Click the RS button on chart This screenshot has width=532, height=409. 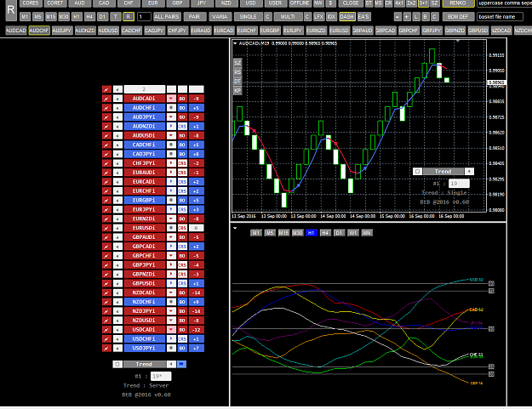(x=237, y=72)
